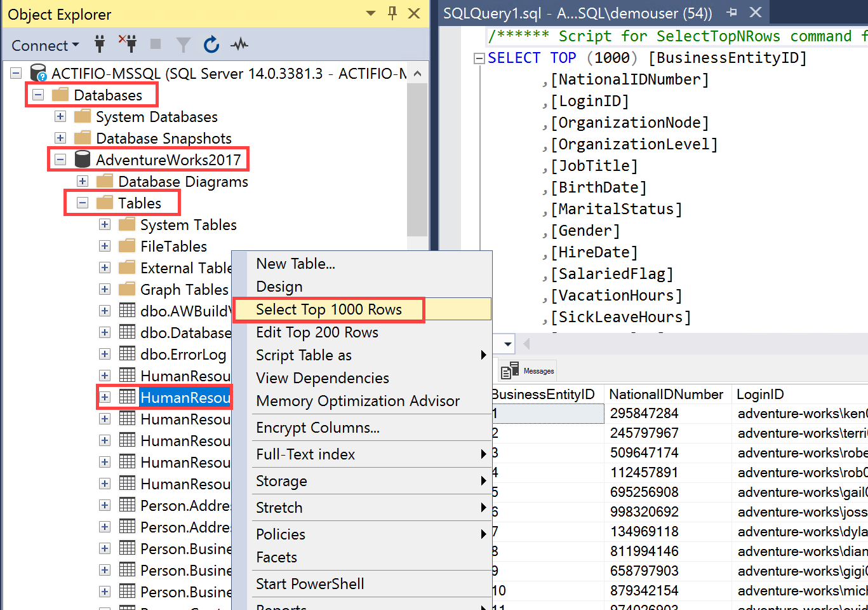The height and width of the screenshot is (610, 868).
Task: Pin the SQLQuery1.sql tab
Action: click(731, 12)
